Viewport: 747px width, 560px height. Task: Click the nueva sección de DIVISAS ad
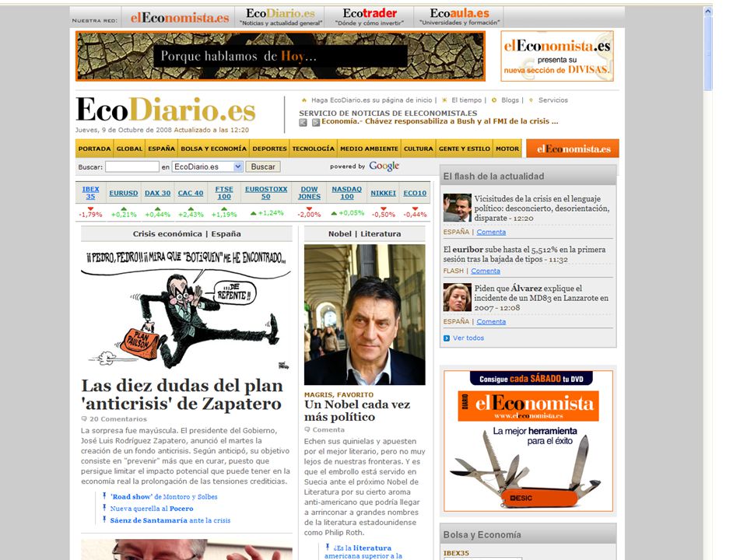click(557, 56)
